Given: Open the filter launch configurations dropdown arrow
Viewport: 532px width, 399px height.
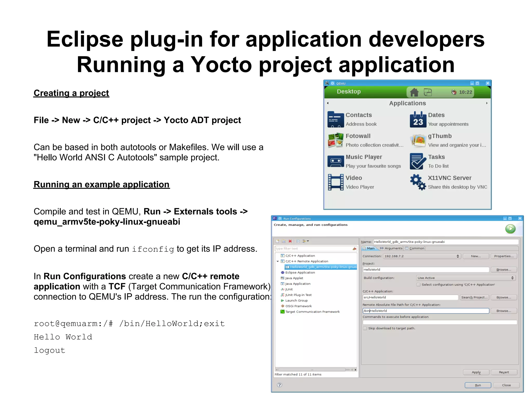Looking at the screenshot, I should pyautogui.click(x=308, y=241).
